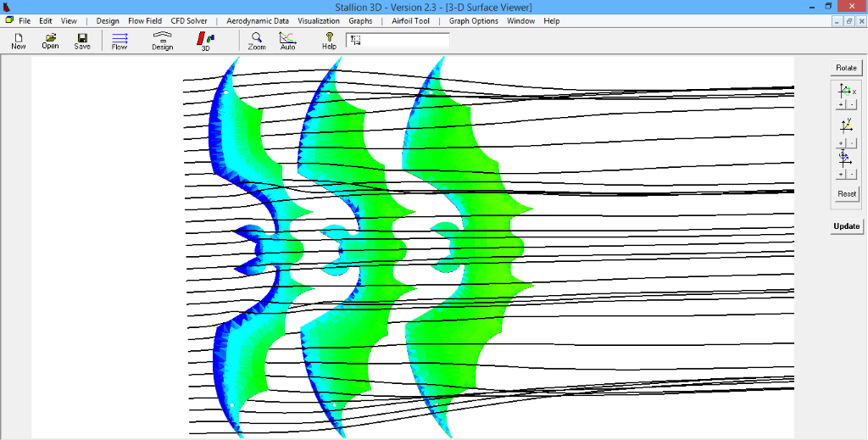
Task: Decrease X rotation with the minus button
Action: 851,104
